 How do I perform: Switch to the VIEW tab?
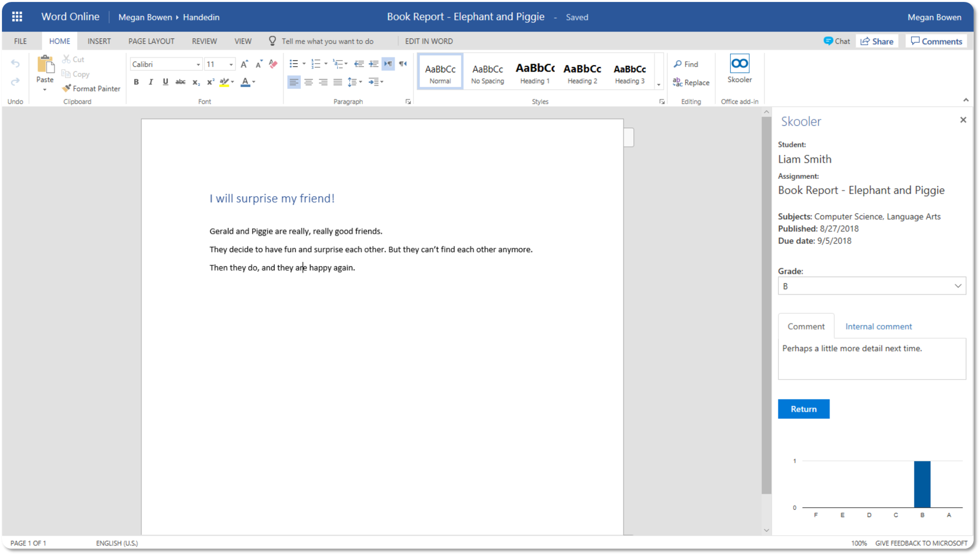point(243,41)
